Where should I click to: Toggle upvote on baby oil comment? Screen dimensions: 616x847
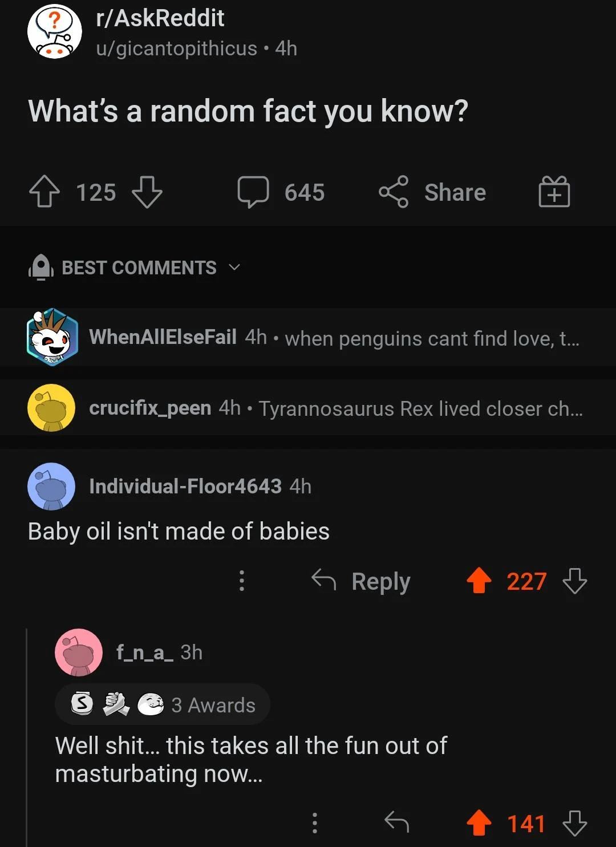479,581
